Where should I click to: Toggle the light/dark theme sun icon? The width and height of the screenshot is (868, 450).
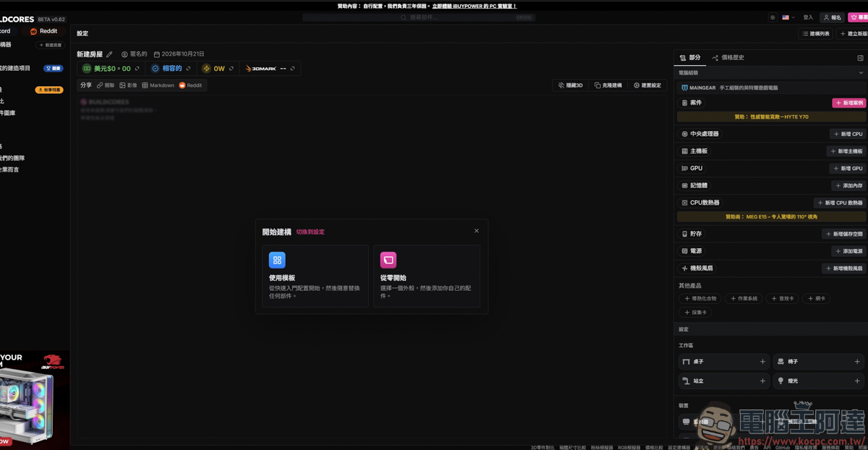[x=773, y=17]
